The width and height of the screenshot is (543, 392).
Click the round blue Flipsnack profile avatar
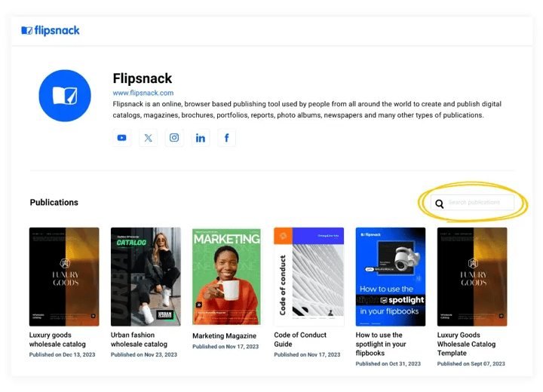(x=65, y=96)
